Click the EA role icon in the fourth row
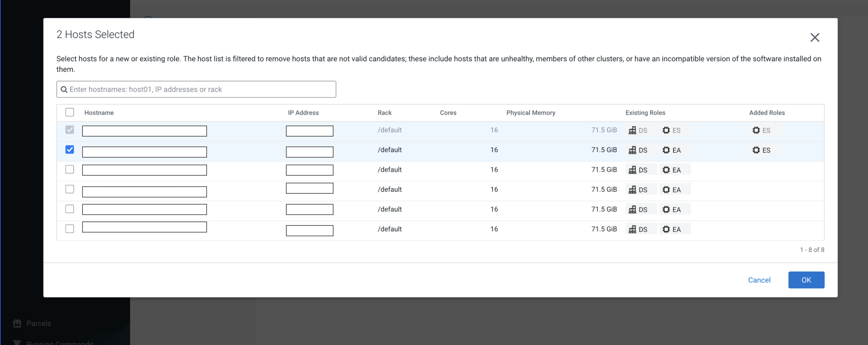Image resolution: width=868 pixels, height=345 pixels. click(666, 190)
